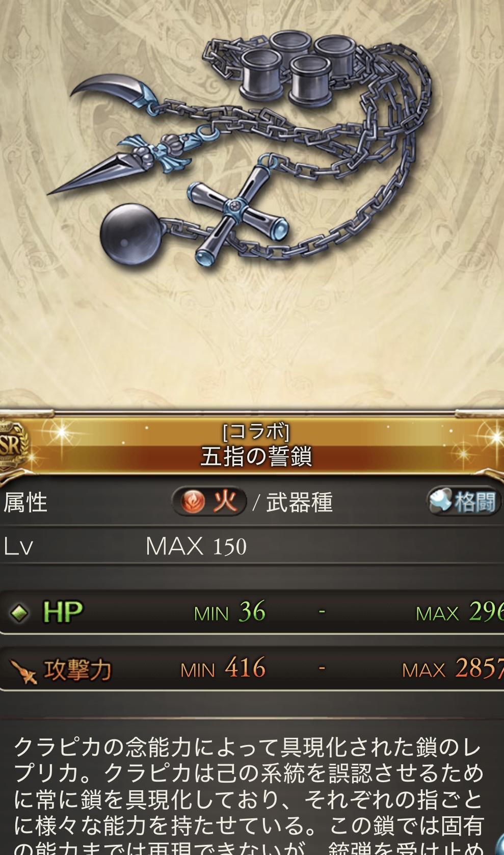Click the HP MIN 36 value
504x855 pixels.
click(230, 611)
